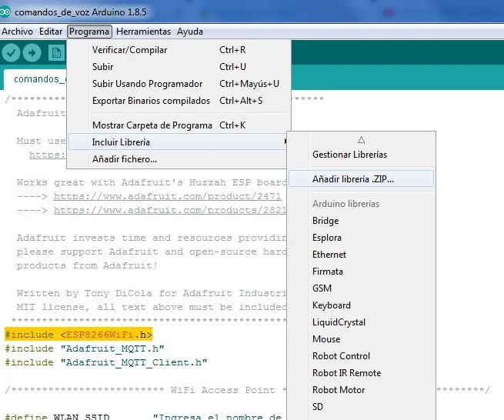Screen dimensions: 504x420
Task: Choose Añadir librería .ZIP...
Action: click(362, 179)
